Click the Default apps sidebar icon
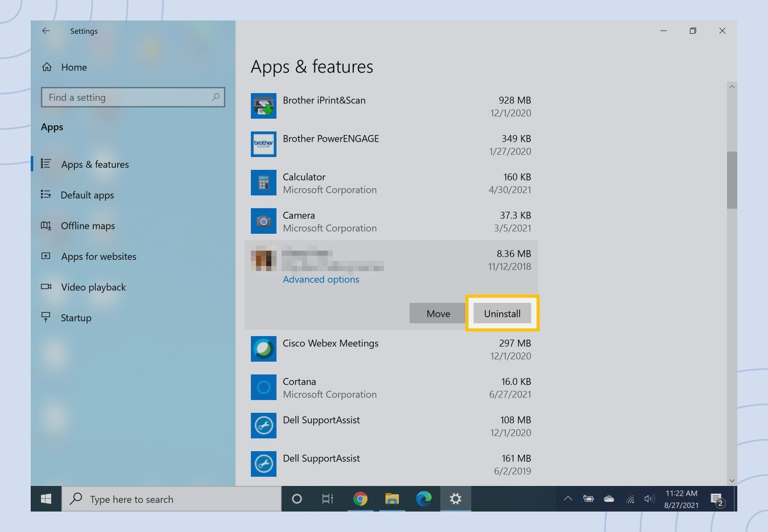The height and width of the screenshot is (532, 768). (x=46, y=194)
